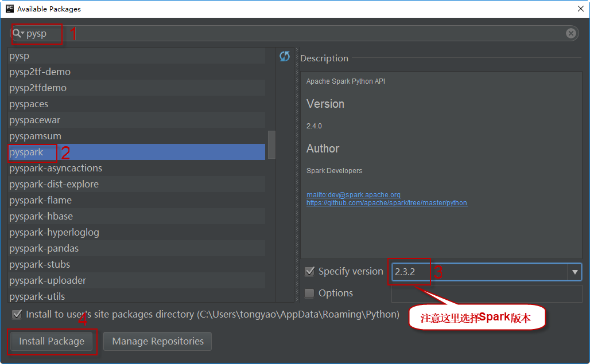This screenshot has width=590, height=364.
Task: Click the package list scrollbar thumb
Action: coord(271,144)
